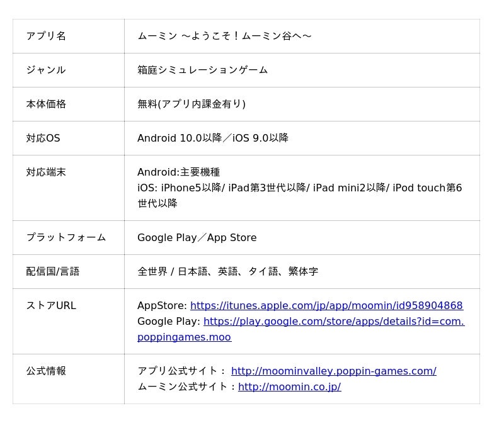Viewport: 504px width, 423px height.
Task: Open the Google Play store link
Action: pyautogui.click(x=333, y=322)
